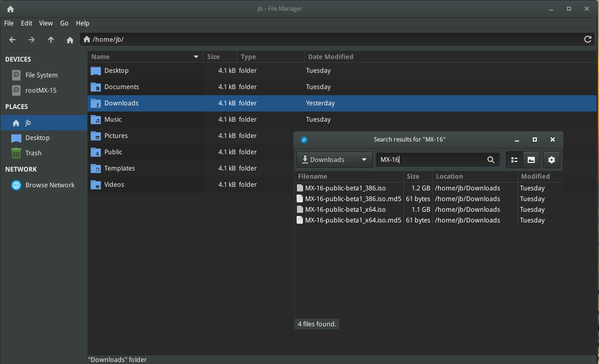The width and height of the screenshot is (599, 364).
Task: Toggle sort order via Name column arrow
Action: tap(196, 57)
